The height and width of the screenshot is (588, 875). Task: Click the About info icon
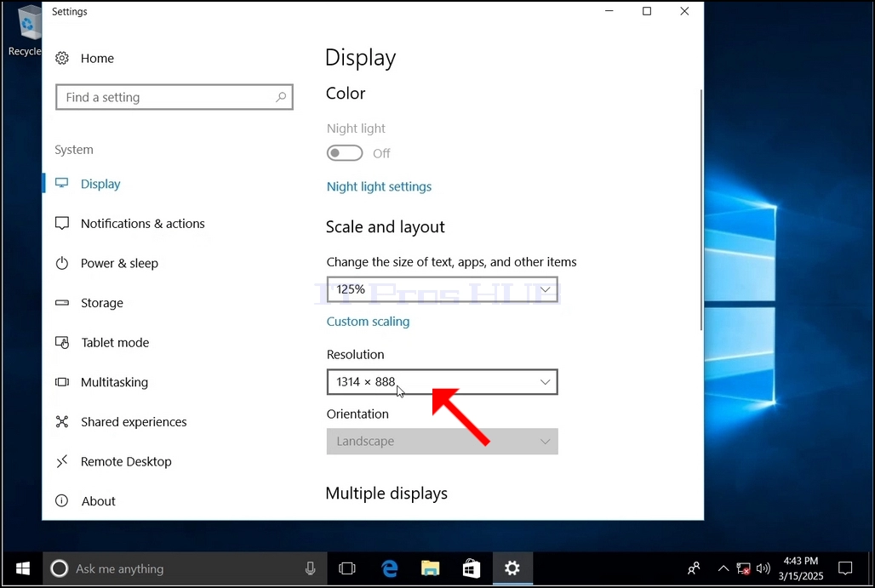[x=62, y=501]
